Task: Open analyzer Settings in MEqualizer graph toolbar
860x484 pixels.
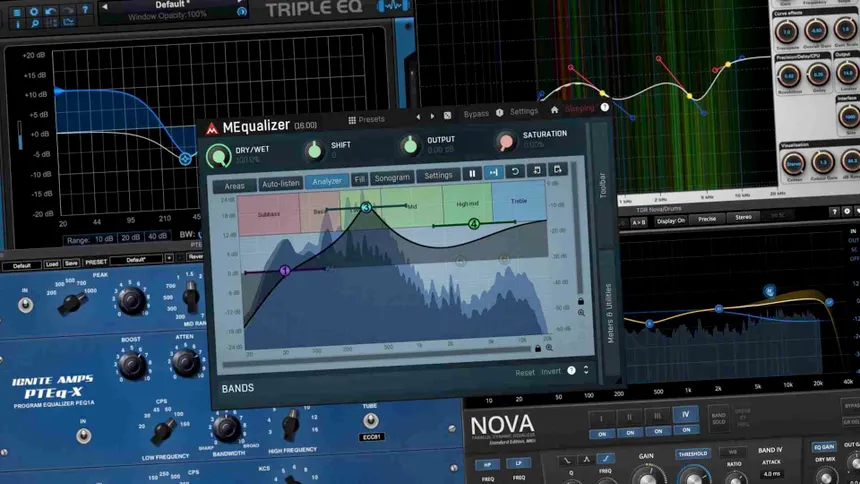Action: tap(438, 176)
